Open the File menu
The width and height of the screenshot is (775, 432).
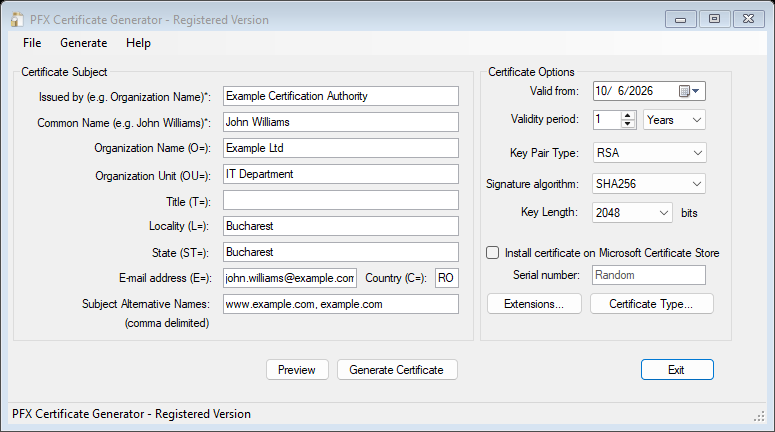(32, 43)
